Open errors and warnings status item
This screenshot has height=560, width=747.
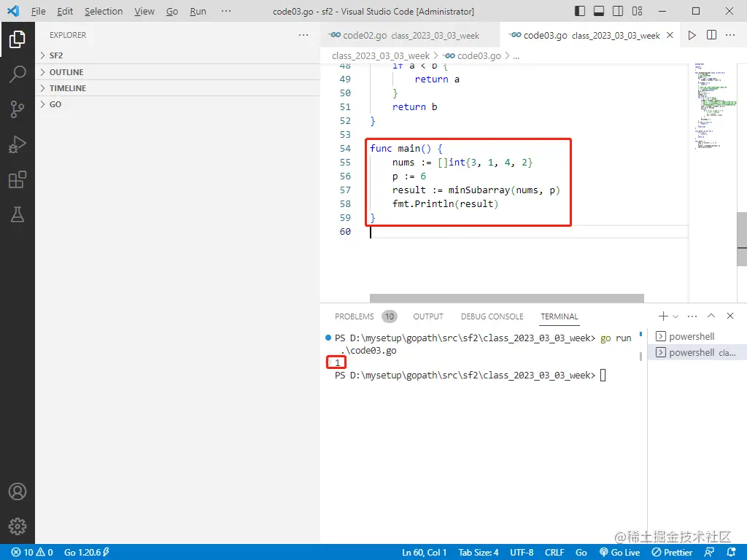tap(32, 552)
